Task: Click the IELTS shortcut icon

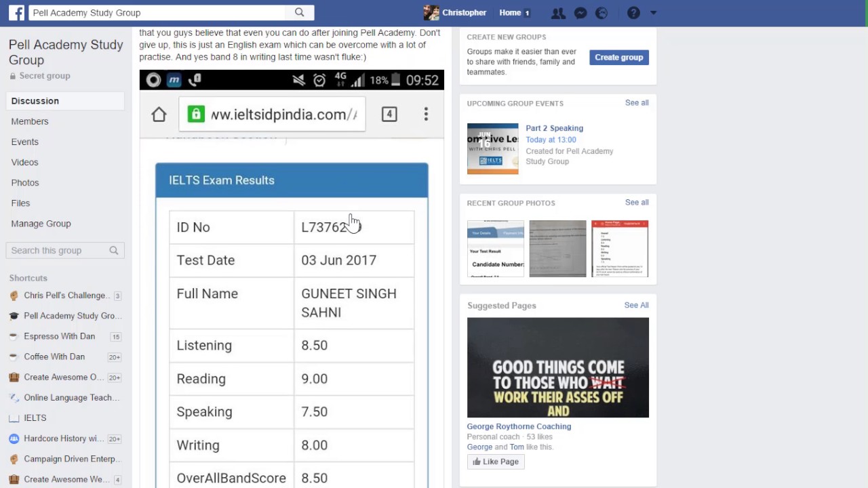Action: click(14, 418)
